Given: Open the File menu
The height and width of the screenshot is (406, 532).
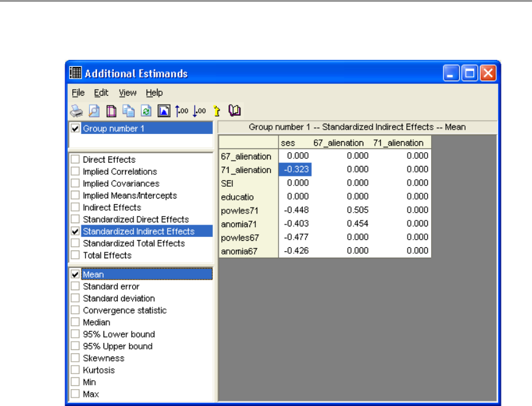Looking at the screenshot, I should pos(78,92).
